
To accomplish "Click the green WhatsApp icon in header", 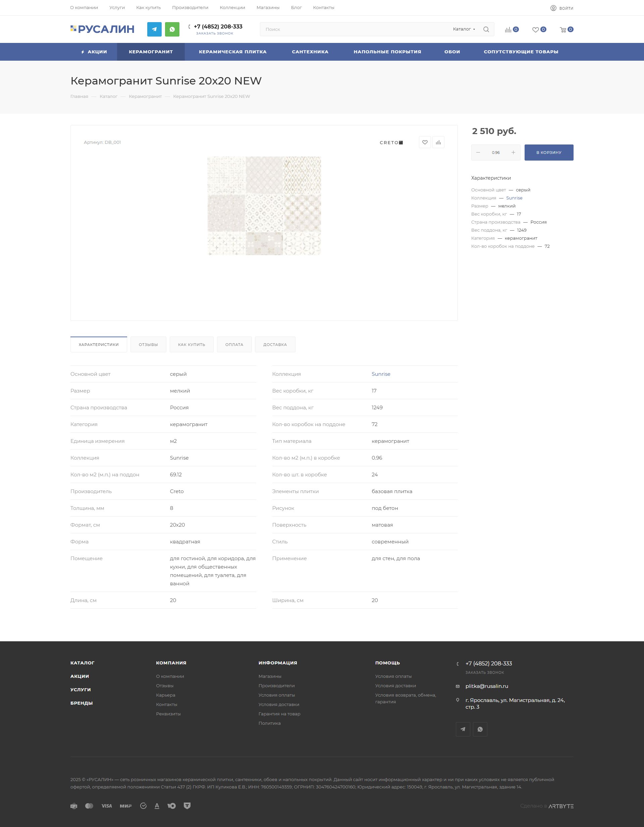I will (x=172, y=29).
